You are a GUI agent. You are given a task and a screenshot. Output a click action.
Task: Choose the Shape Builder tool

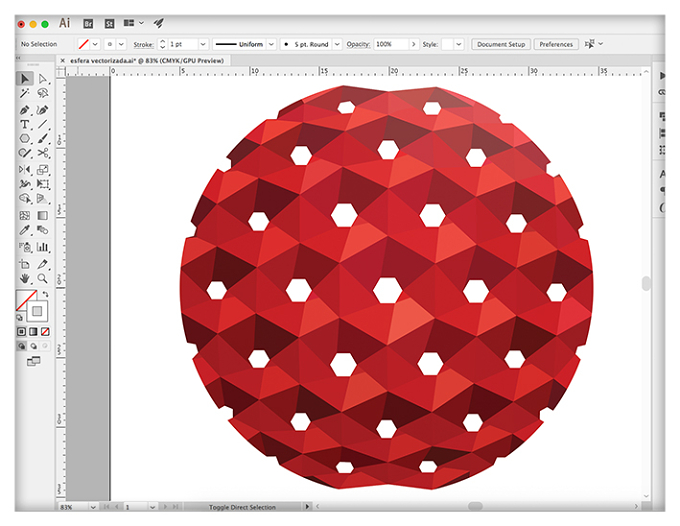pyautogui.click(x=25, y=198)
